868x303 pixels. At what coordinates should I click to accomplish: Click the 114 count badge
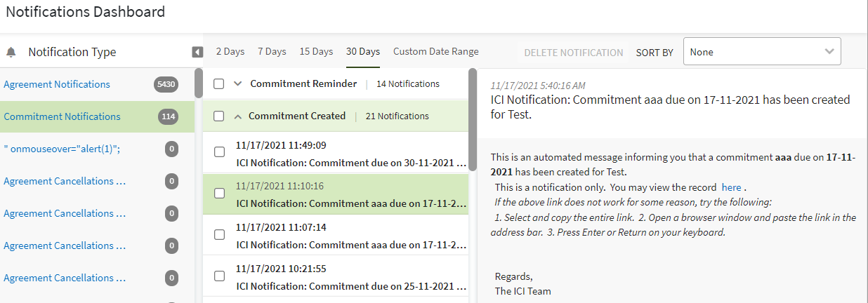pyautogui.click(x=168, y=116)
